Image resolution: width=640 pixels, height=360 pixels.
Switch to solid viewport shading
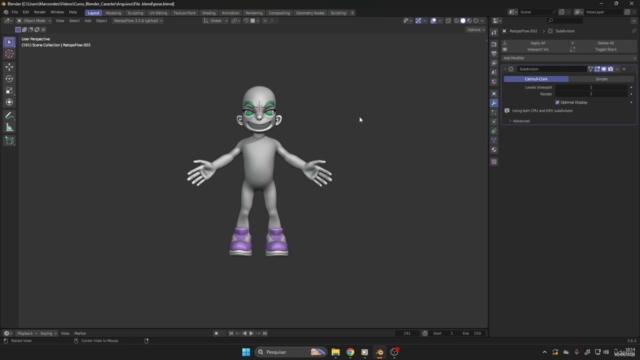[x=463, y=21]
